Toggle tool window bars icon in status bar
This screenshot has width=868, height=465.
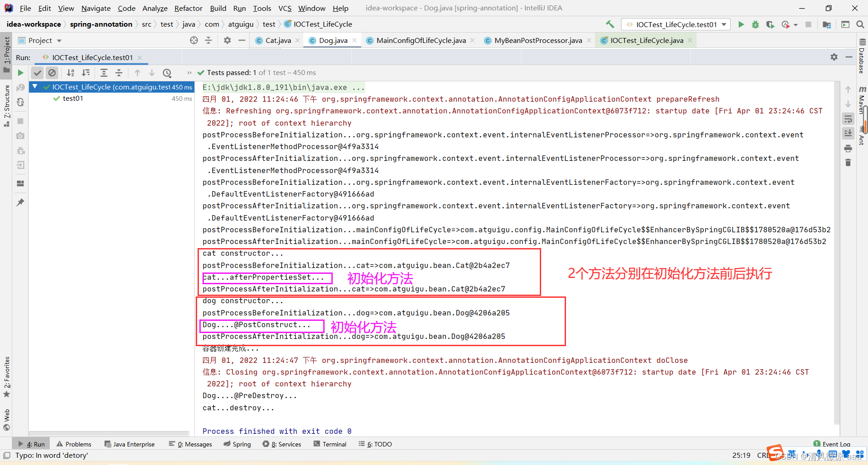[7, 456]
